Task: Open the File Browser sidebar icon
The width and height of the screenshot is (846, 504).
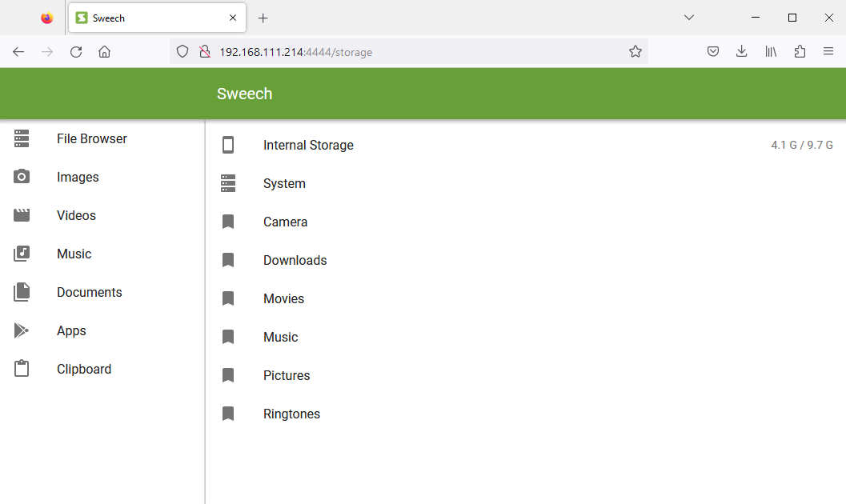Action: [22, 138]
